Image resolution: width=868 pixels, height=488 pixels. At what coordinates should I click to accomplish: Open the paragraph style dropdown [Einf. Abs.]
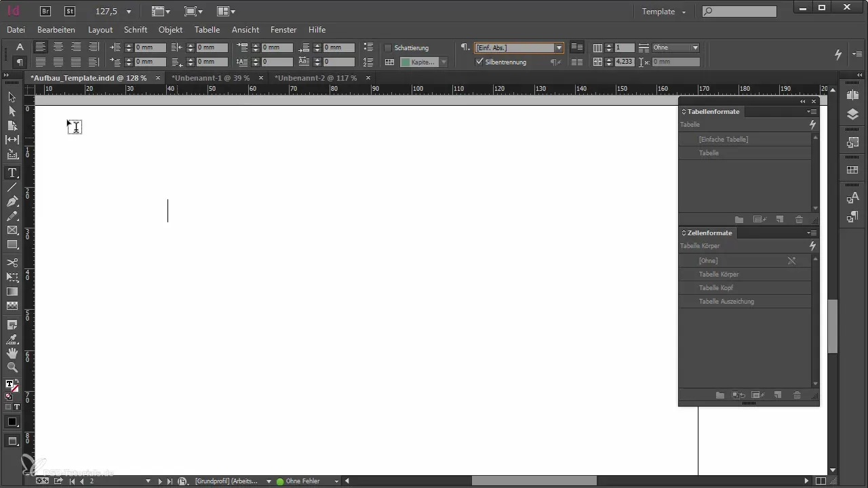pyautogui.click(x=559, y=48)
